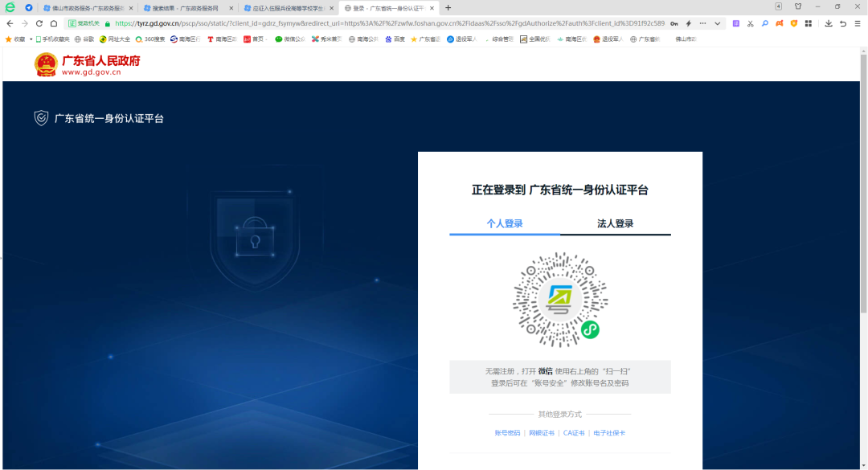Go back with the browser back arrow
The width and height of the screenshot is (868, 470).
tap(10, 23)
